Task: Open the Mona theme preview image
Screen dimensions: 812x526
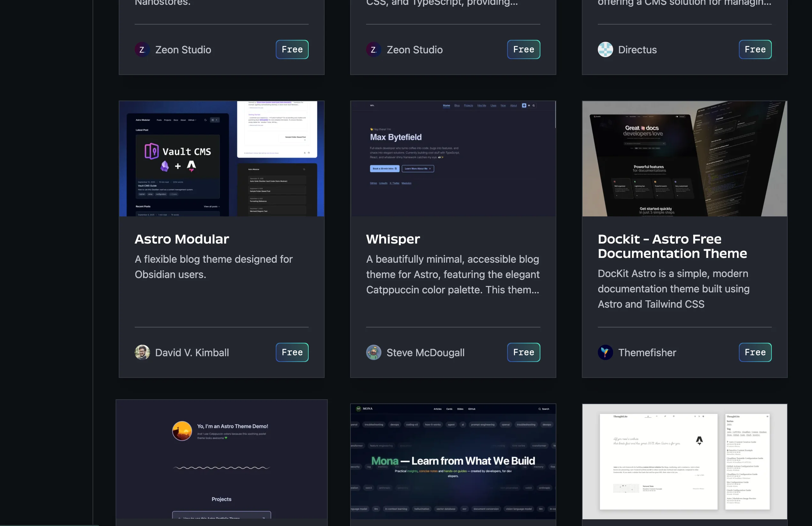Action: click(453, 462)
